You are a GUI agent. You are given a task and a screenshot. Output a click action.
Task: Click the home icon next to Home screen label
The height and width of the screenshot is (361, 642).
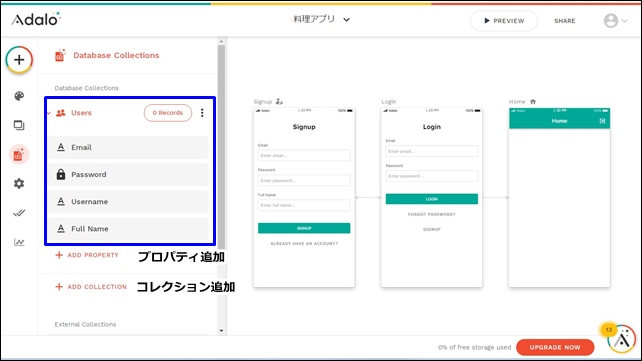pos(533,102)
